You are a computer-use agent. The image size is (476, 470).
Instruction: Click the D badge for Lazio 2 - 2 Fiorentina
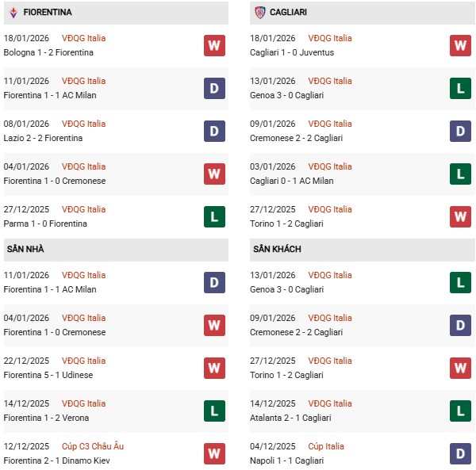coord(214,131)
